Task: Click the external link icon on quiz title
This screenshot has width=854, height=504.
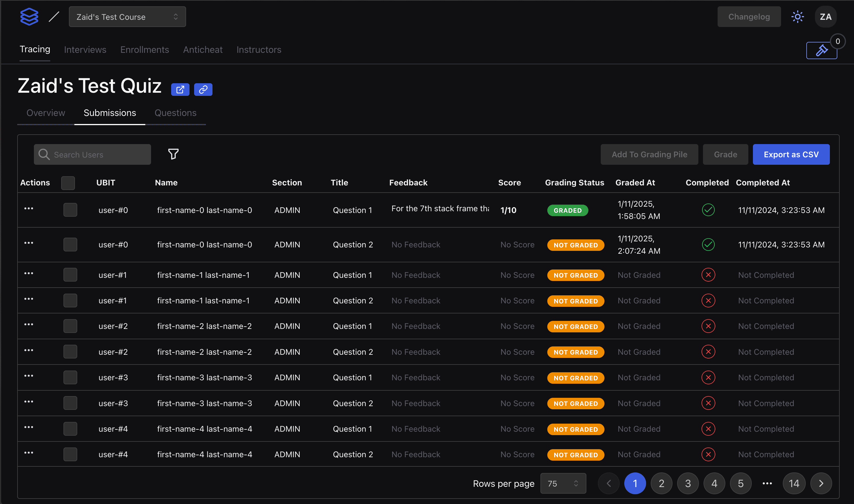Action: (x=180, y=89)
